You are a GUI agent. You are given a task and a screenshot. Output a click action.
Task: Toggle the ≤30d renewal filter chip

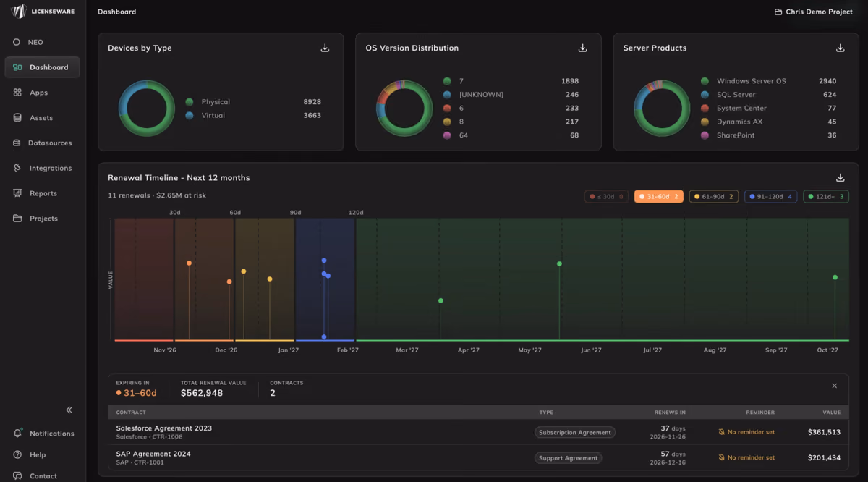[606, 196]
